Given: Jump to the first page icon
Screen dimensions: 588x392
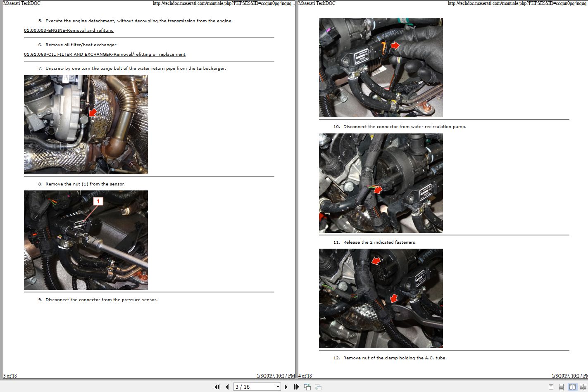Looking at the screenshot, I should click(217, 387).
